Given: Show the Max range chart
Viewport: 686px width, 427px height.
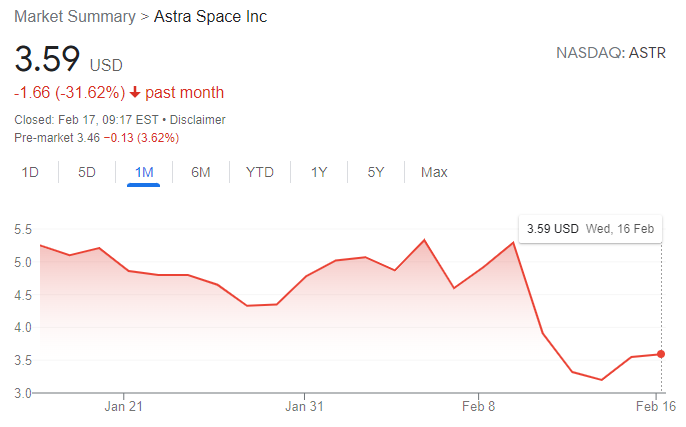Looking at the screenshot, I should [434, 172].
